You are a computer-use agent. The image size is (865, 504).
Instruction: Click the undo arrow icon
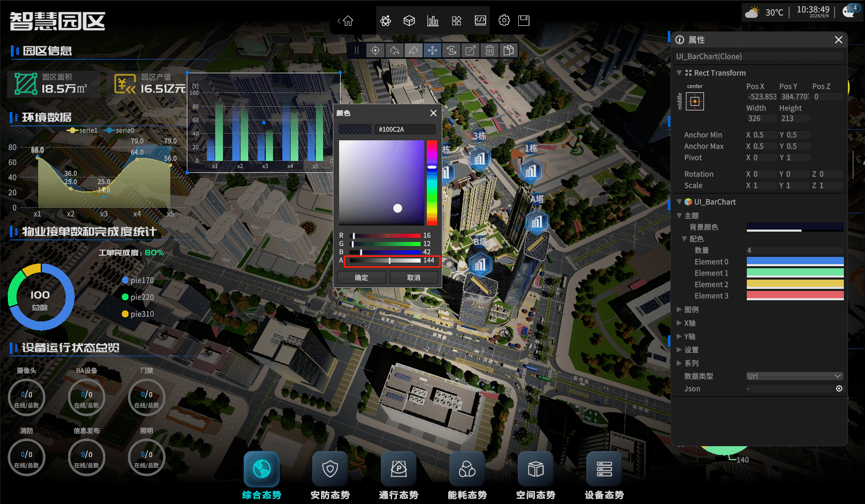coord(395,51)
